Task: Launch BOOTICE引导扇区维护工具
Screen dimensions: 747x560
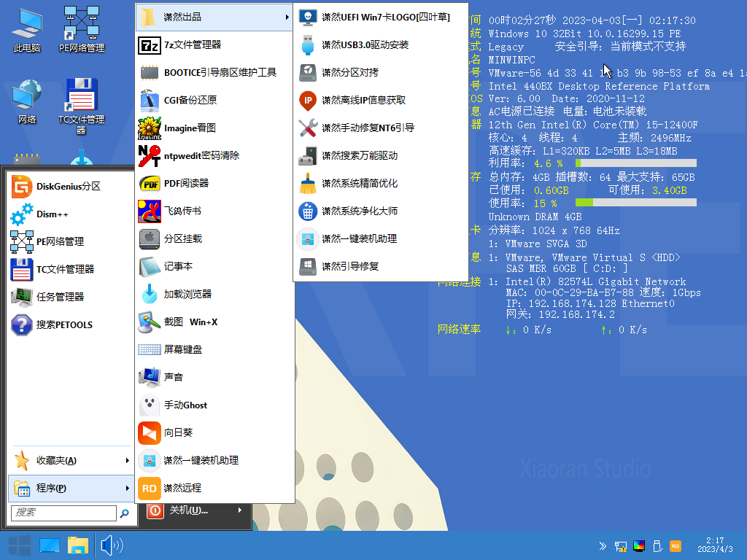Action: 219,72
